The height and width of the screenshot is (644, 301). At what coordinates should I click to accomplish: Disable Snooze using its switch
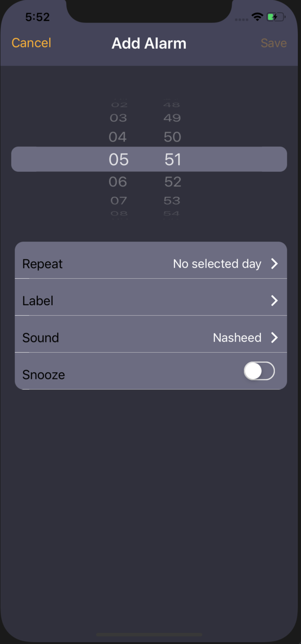[259, 371]
